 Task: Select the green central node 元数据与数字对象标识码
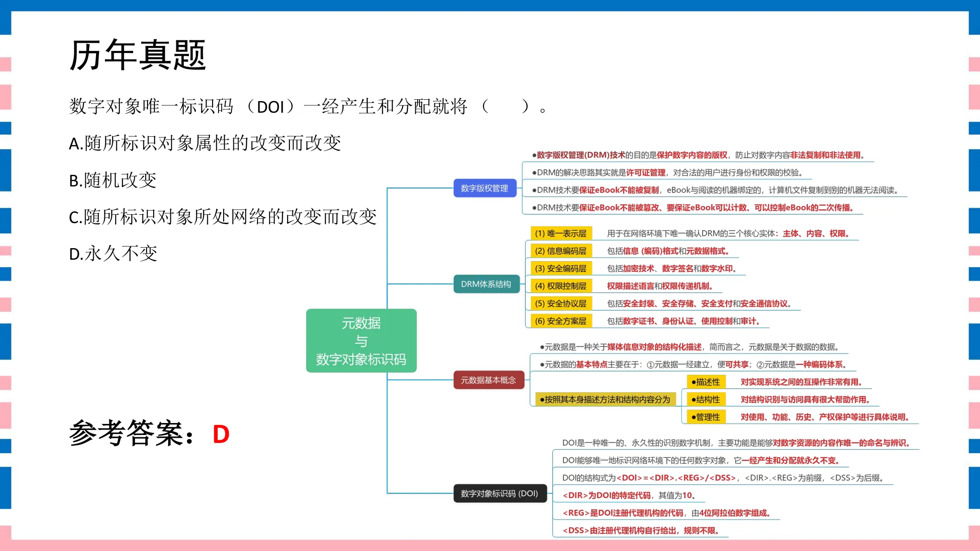coord(361,340)
